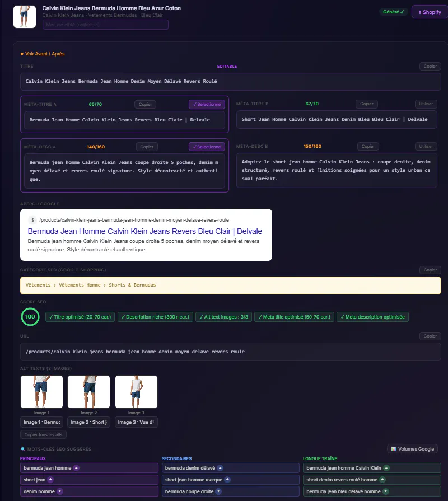The image size is (448, 501).
Task: Click the Google preview blue title link
Action: (x=144, y=231)
